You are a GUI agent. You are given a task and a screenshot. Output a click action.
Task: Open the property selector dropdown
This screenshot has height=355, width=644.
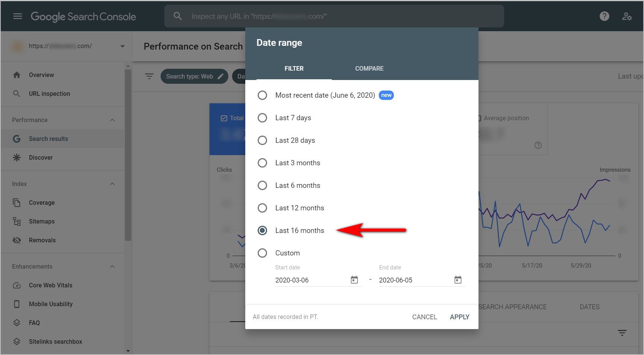123,46
